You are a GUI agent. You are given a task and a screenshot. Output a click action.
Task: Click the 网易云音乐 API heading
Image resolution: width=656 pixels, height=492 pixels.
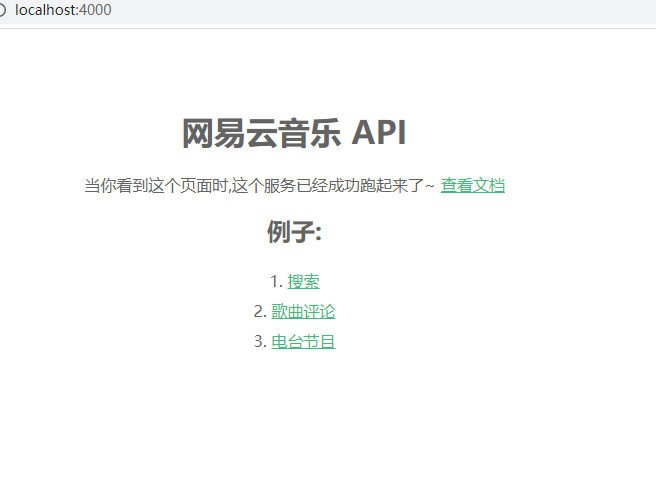click(x=294, y=133)
